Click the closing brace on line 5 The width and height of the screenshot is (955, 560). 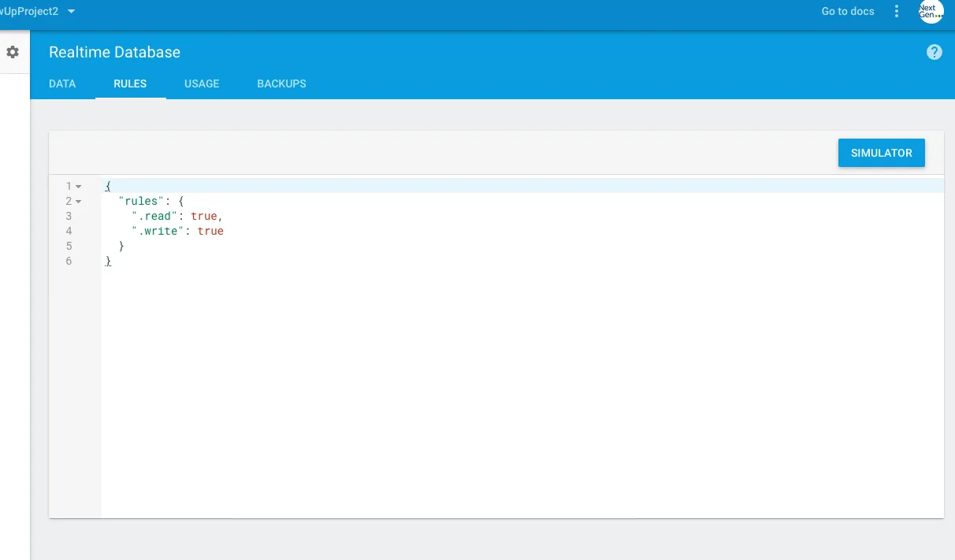tap(121, 247)
